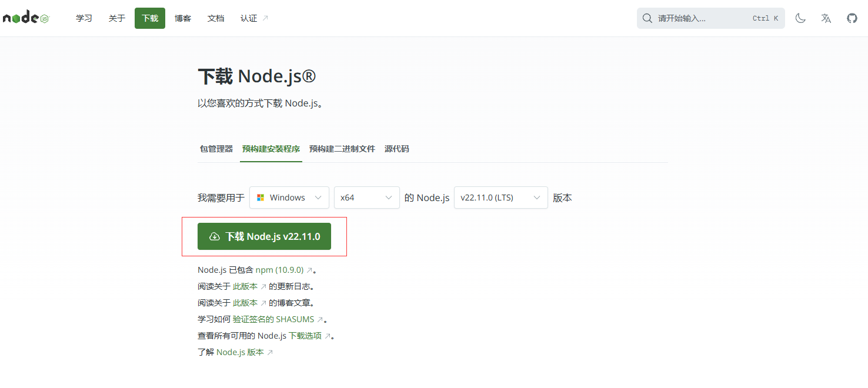Click external arrow icon next to 认证

pyautogui.click(x=265, y=18)
